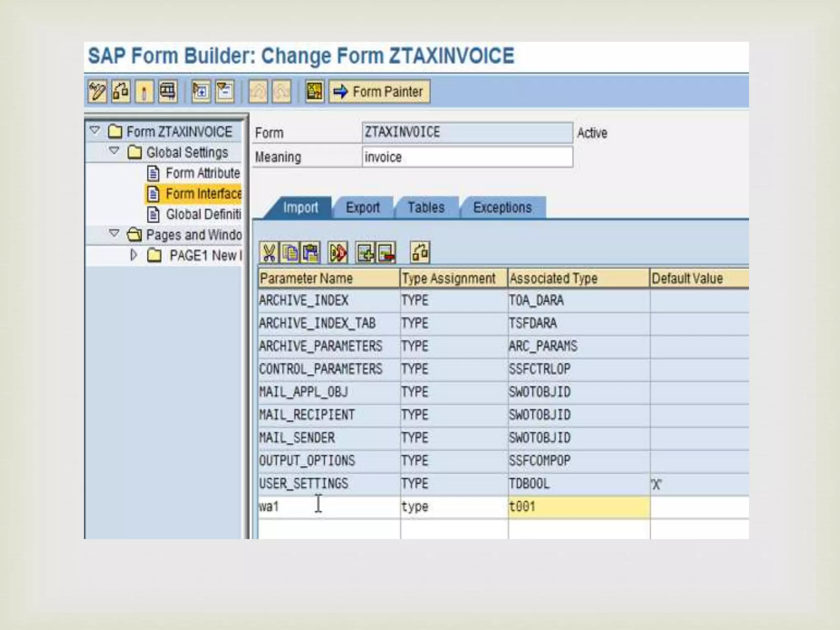Select the MAIL_SENDER parameter cell
Image resolution: width=840 pixels, height=630 pixels.
[x=329, y=438]
